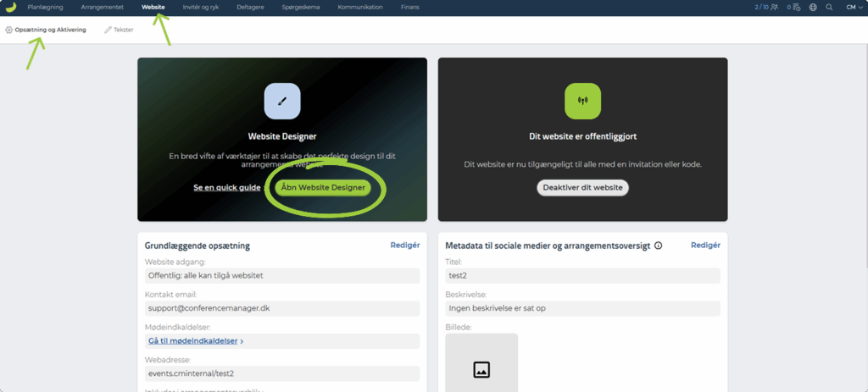Select the Tekster sub-tab
This screenshot has width=868, height=392.
119,30
